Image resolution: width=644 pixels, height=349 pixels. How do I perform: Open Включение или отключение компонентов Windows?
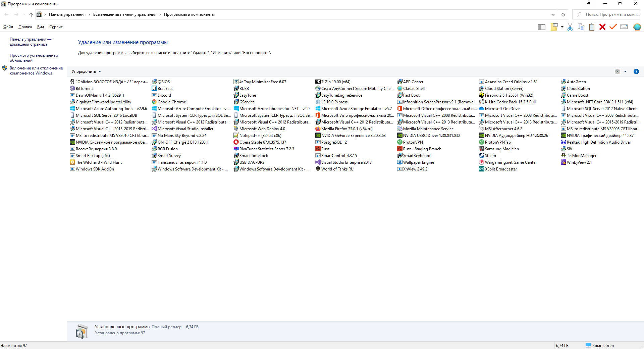click(36, 71)
